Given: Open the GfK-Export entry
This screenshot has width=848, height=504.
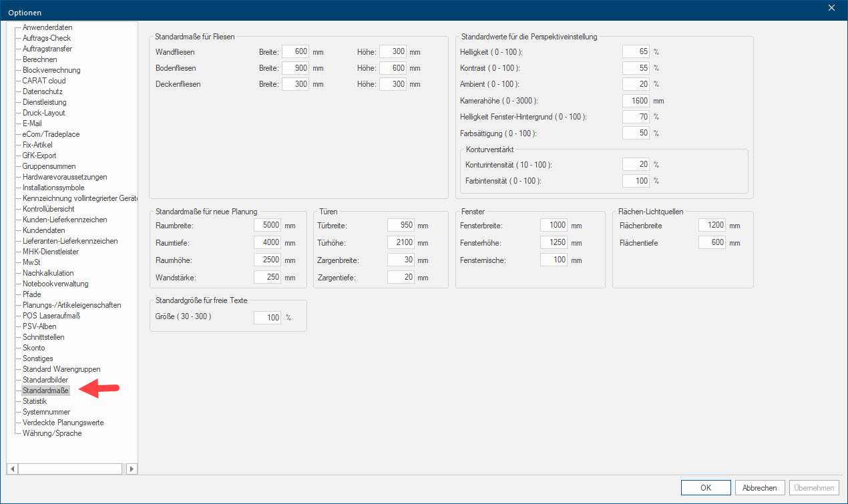Looking at the screenshot, I should click(39, 156).
